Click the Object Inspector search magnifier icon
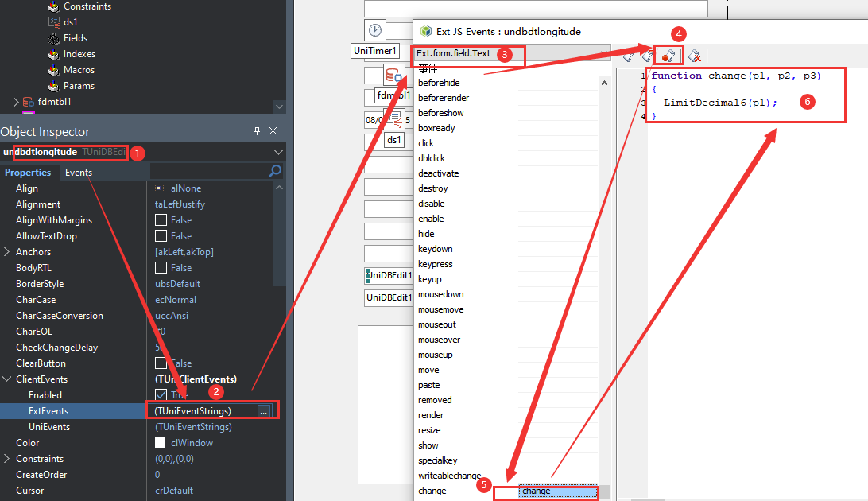 [x=274, y=172]
